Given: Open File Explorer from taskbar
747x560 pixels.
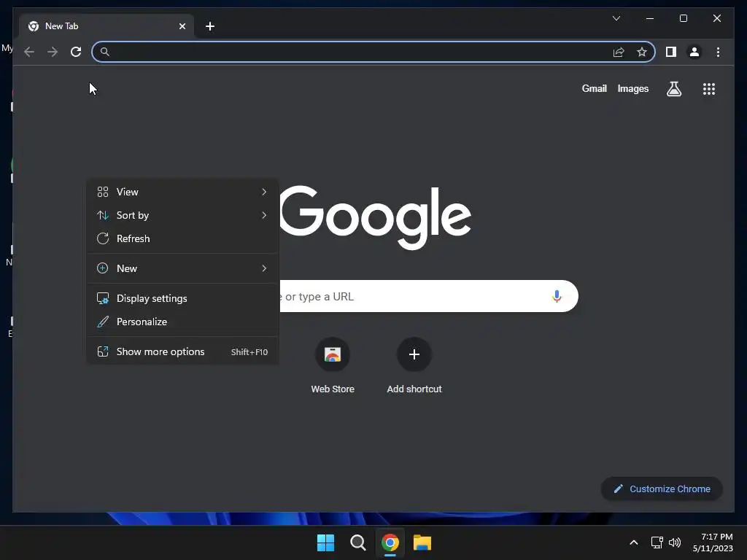Looking at the screenshot, I should [422, 542].
